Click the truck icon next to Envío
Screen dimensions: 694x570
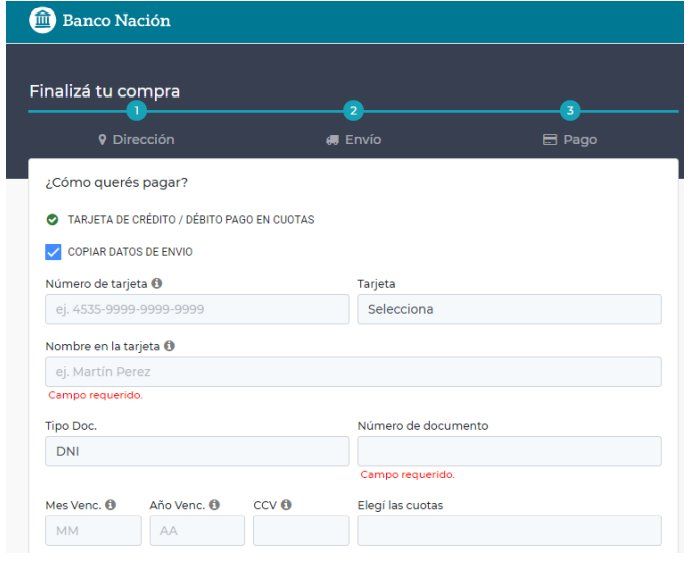click(x=333, y=140)
